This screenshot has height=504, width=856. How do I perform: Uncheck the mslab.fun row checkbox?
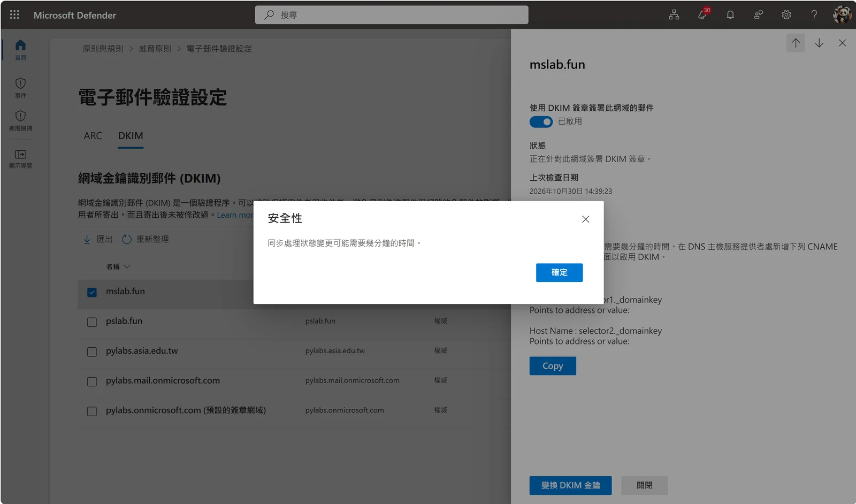tap(92, 292)
